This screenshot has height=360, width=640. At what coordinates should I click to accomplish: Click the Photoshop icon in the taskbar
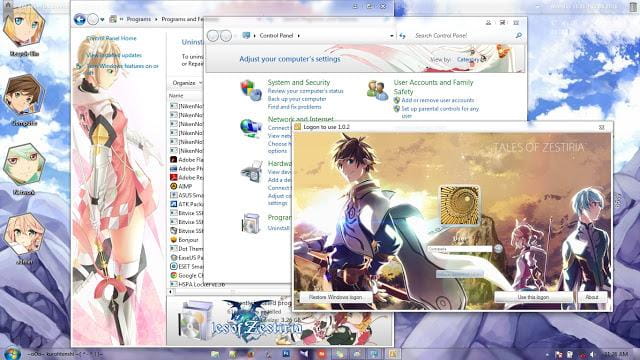click(x=286, y=353)
